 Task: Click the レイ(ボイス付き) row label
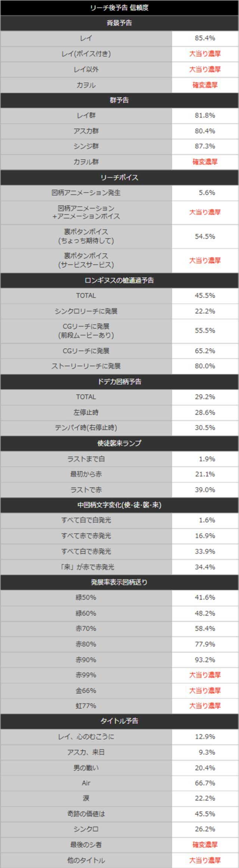(x=86, y=54)
